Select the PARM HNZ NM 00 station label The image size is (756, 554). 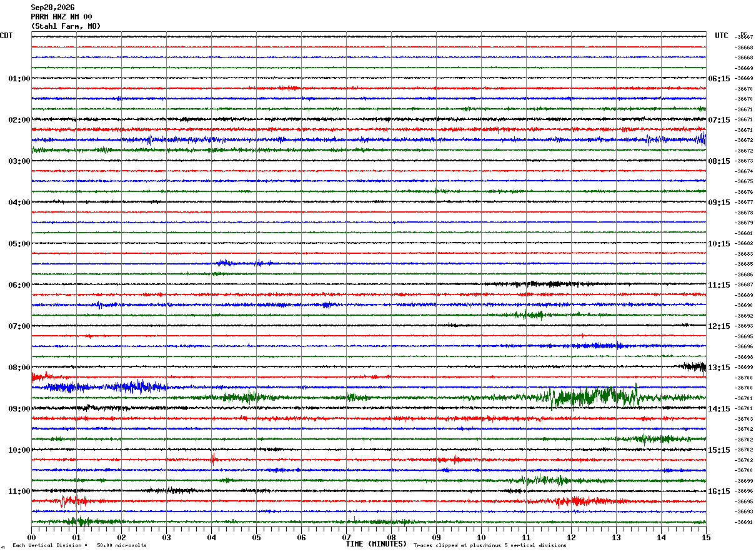pos(61,17)
